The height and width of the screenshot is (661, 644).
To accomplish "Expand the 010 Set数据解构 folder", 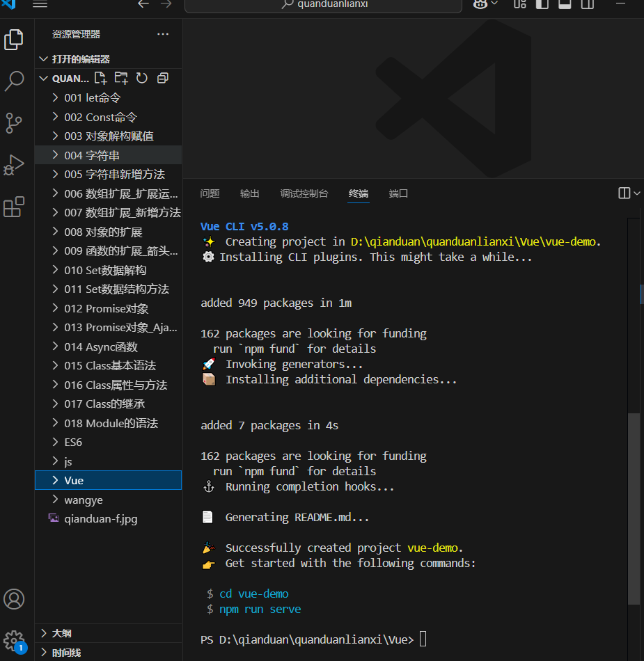I will click(109, 270).
